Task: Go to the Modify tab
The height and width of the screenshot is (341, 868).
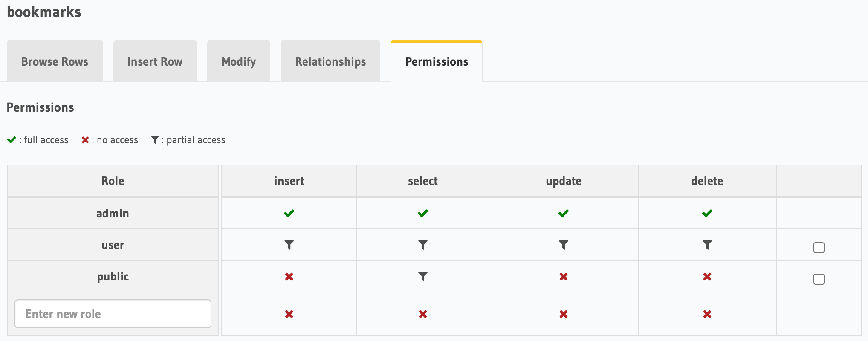Action: [238, 61]
